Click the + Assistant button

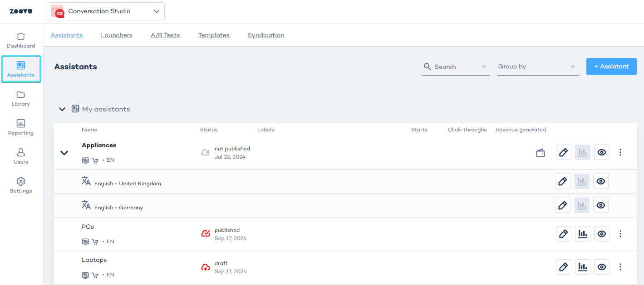click(611, 66)
